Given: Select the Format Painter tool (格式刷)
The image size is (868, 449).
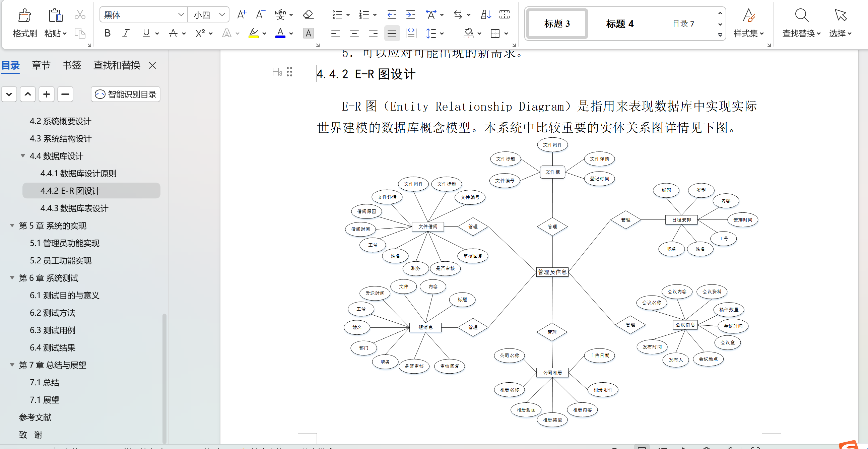Looking at the screenshot, I should [x=24, y=23].
